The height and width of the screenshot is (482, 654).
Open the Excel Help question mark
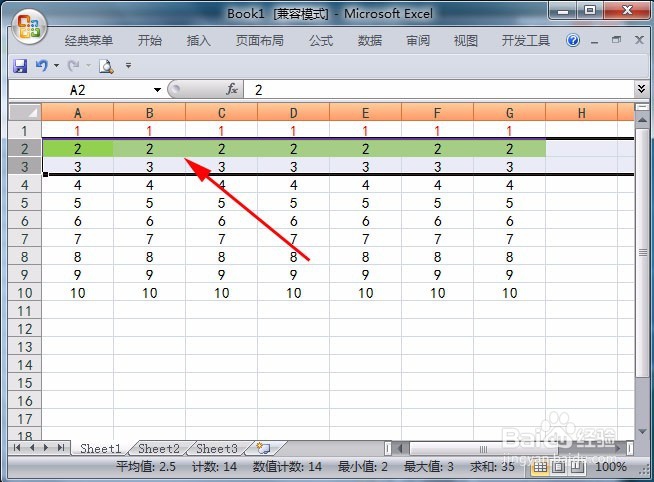pos(573,40)
